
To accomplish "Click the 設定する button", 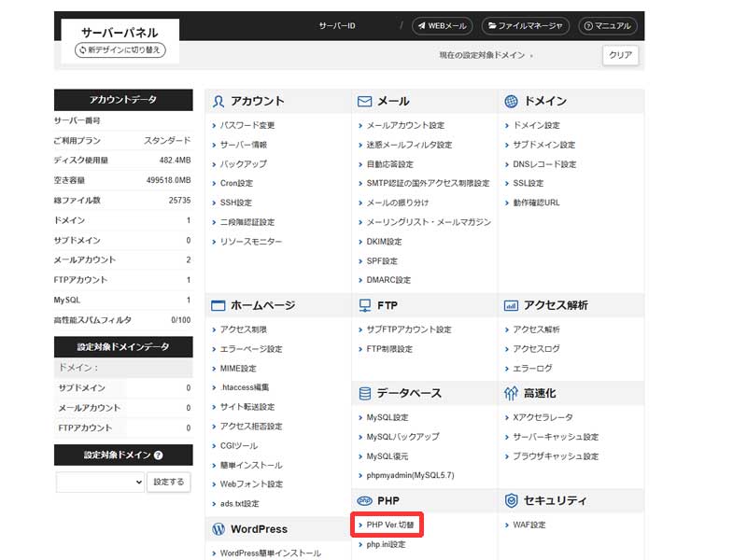I will click(169, 482).
